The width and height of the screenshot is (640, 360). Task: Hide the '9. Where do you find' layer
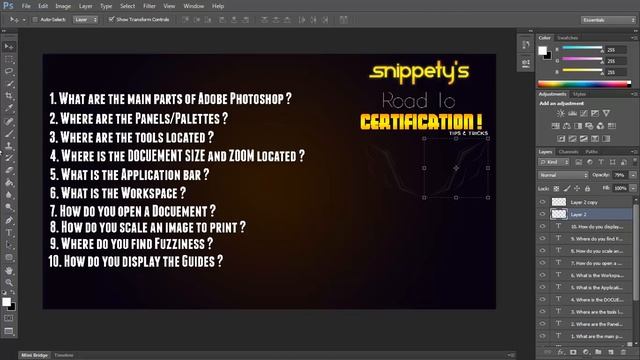(542, 238)
